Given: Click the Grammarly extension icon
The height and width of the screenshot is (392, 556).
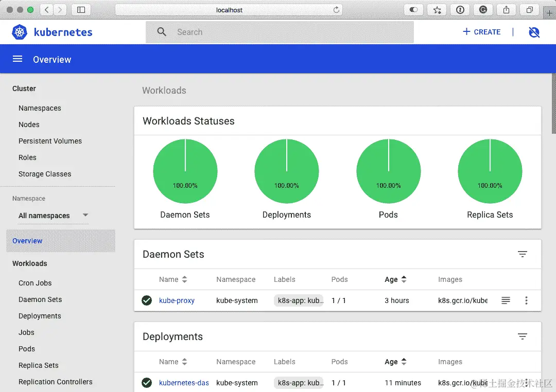Looking at the screenshot, I should click(483, 10).
